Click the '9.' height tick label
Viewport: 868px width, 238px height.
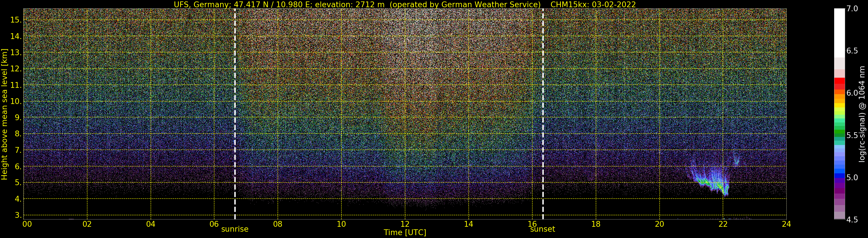coord(18,118)
